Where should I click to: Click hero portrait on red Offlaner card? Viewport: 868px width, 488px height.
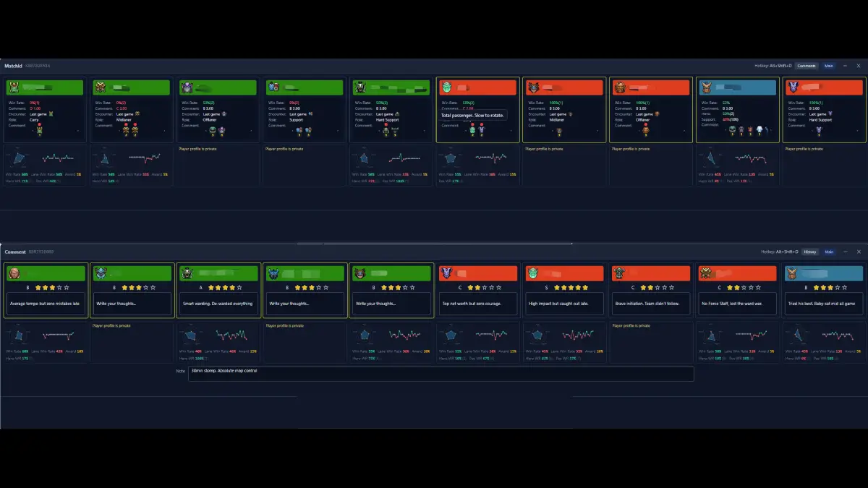(x=620, y=87)
